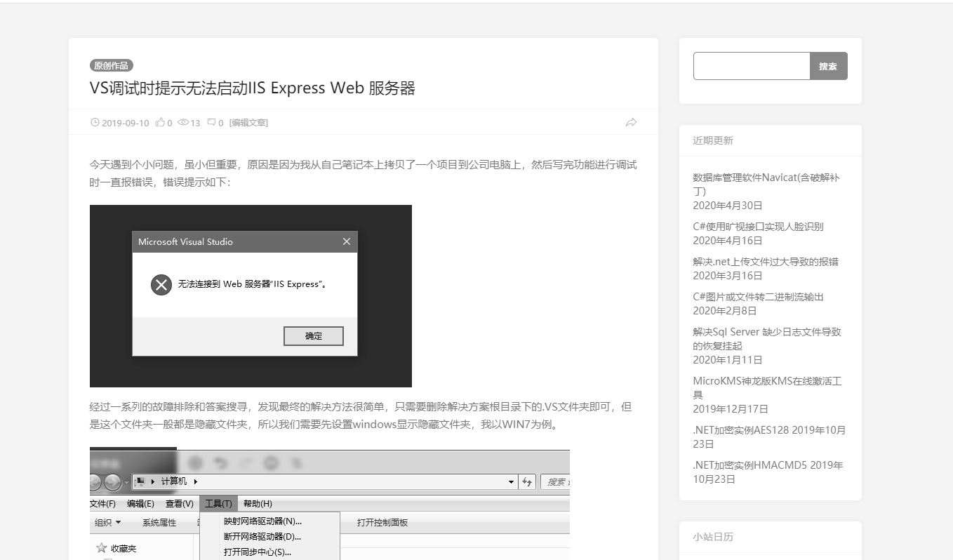Open the 编辑文章 edit link
The width and height of the screenshot is (953, 560).
click(248, 123)
